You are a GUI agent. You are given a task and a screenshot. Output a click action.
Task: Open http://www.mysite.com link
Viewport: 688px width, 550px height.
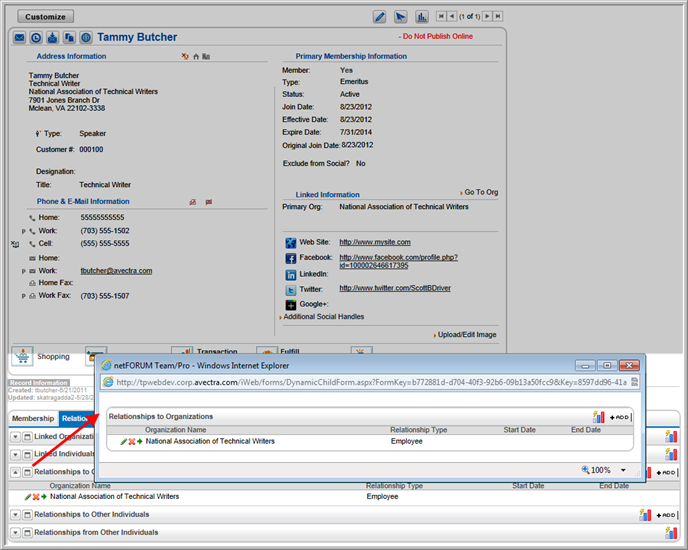pos(375,242)
